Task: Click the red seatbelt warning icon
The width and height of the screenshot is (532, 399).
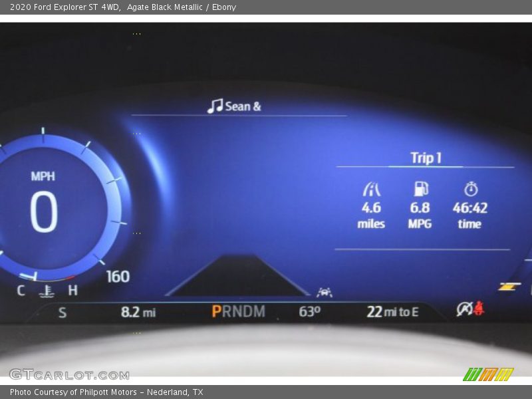Action: 479,309
